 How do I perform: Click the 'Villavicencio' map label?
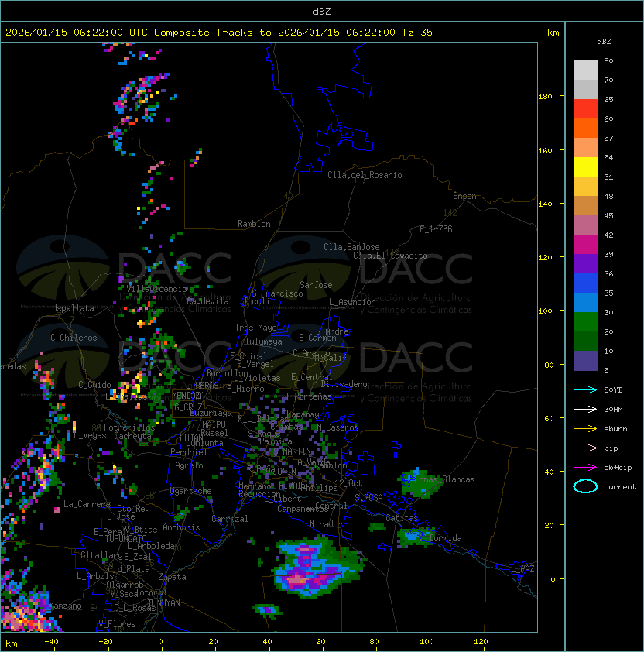[x=157, y=289]
